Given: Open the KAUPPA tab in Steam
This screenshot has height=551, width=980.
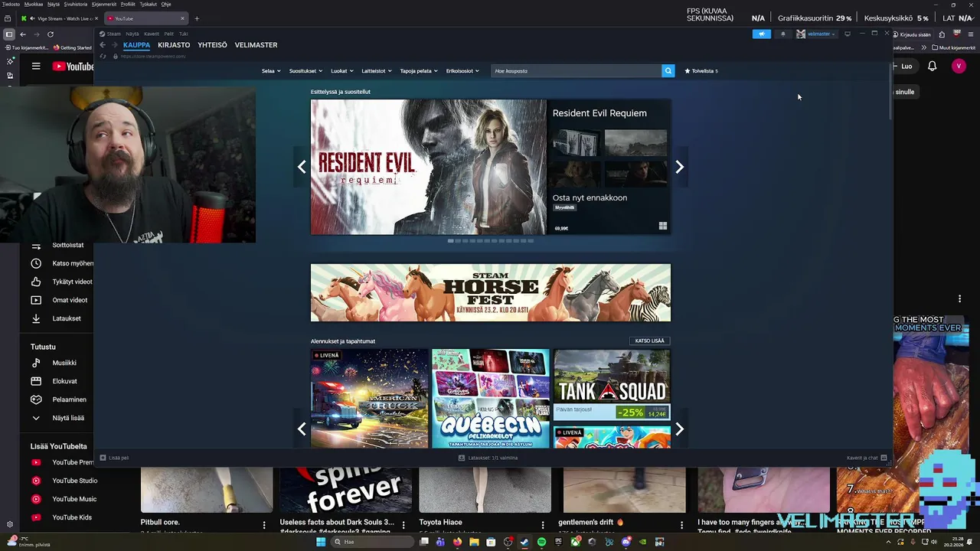Looking at the screenshot, I should coord(136,45).
